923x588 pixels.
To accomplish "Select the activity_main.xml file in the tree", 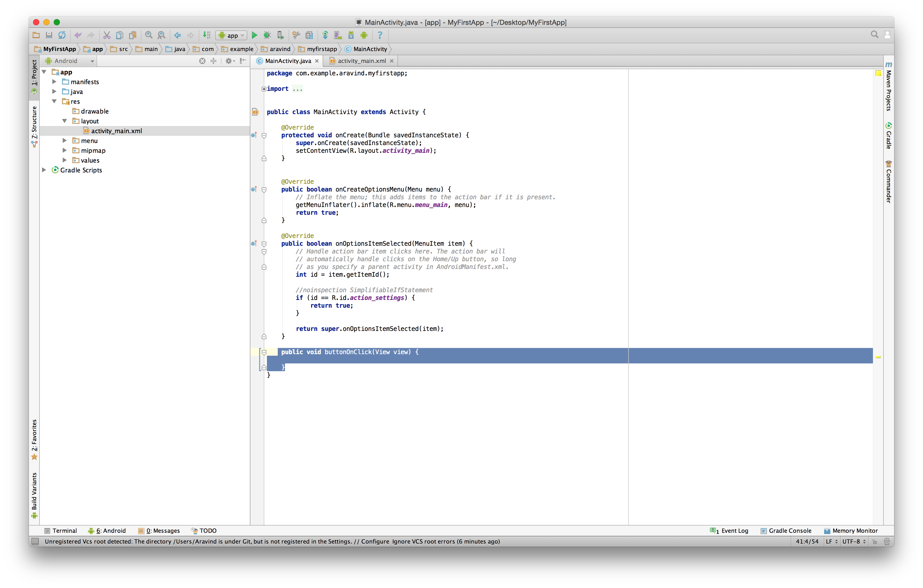I will 116,131.
